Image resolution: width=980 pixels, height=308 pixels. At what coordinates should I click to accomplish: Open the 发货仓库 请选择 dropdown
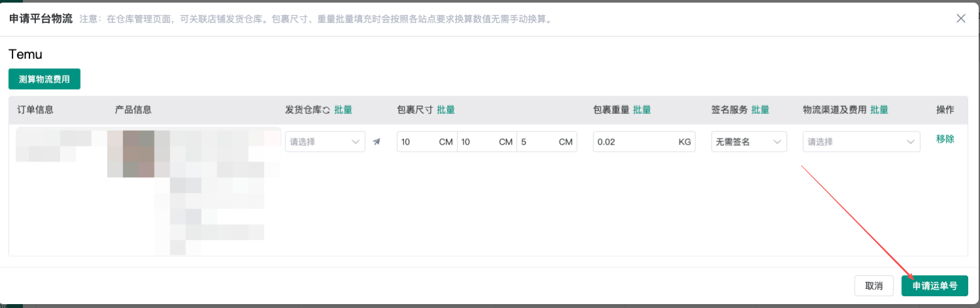(325, 142)
